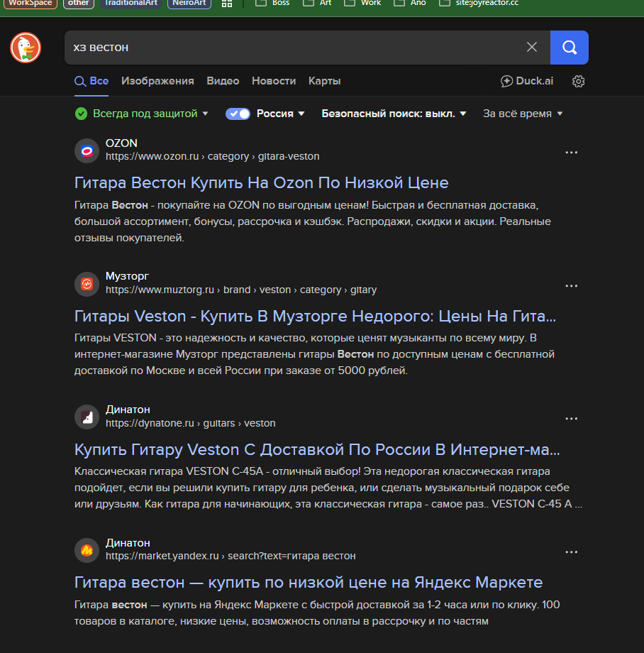The width and height of the screenshot is (644, 653).
Task: Open the За всё время time filter
Action: click(523, 114)
